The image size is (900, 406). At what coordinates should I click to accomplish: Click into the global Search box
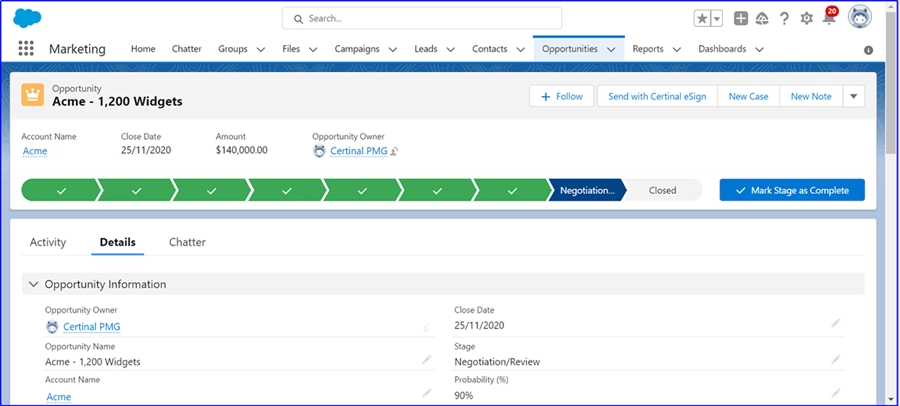[x=422, y=18]
